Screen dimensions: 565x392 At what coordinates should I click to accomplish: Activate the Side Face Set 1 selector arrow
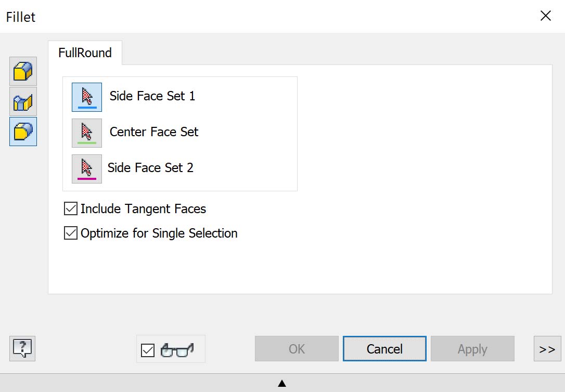87,97
